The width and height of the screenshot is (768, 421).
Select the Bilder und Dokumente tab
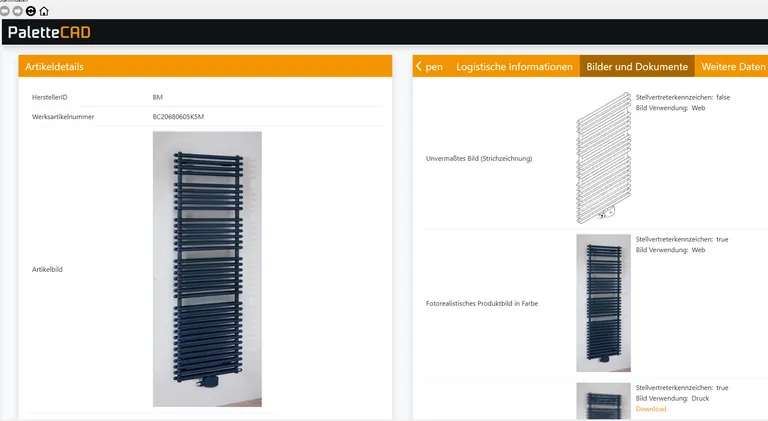[637, 67]
